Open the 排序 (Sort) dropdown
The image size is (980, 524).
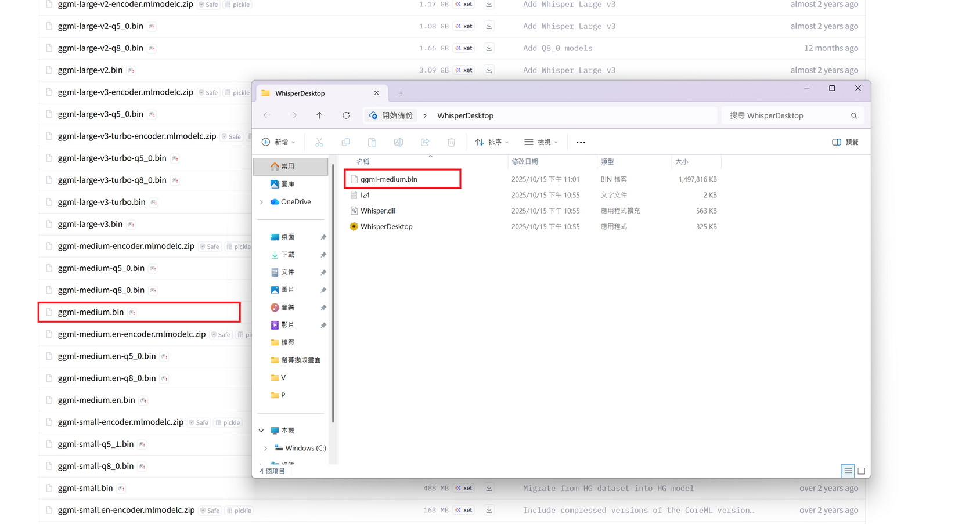coord(492,142)
